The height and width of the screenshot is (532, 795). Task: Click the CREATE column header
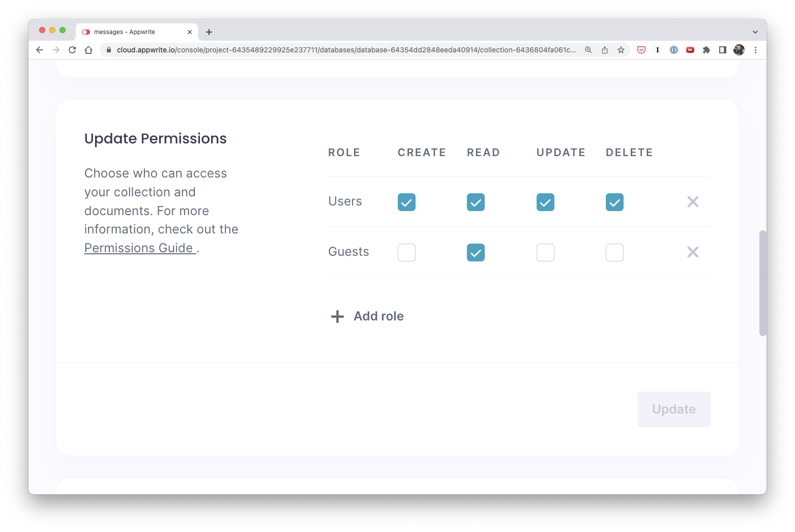pyautogui.click(x=422, y=153)
